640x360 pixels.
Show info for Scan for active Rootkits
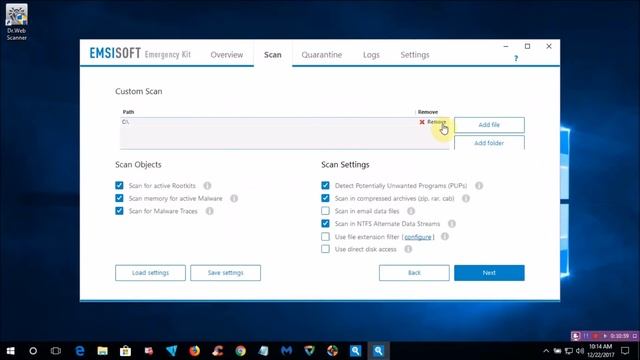(x=207, y=186)
